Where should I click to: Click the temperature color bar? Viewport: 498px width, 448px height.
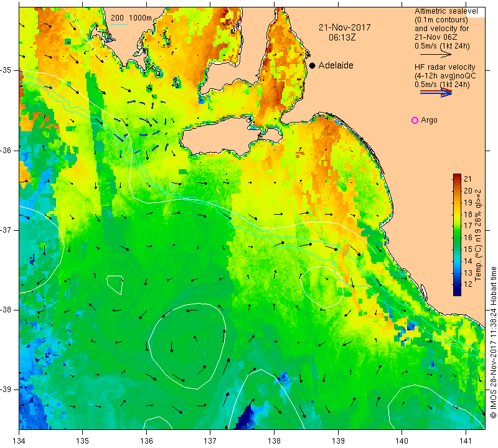pos(457,235)
